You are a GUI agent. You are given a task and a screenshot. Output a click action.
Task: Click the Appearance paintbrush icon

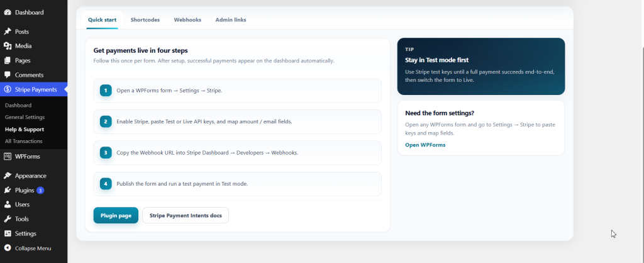8,176
